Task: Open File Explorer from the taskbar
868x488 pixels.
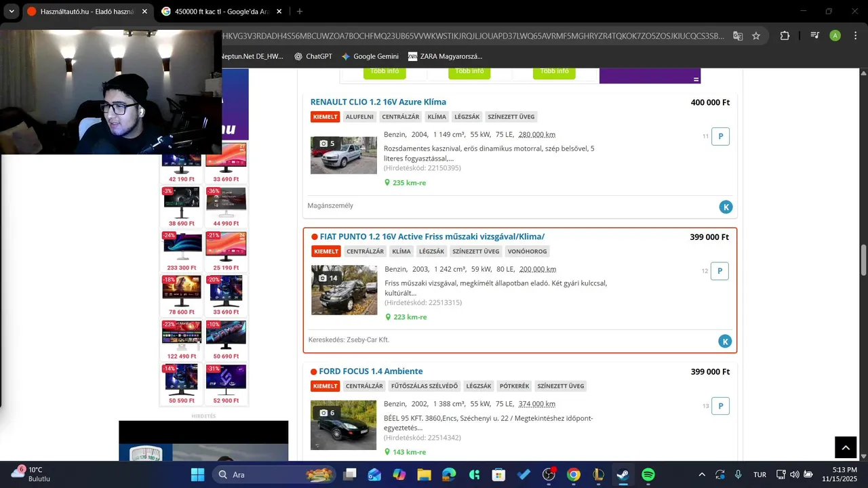Action: click(x=424, y=474)
